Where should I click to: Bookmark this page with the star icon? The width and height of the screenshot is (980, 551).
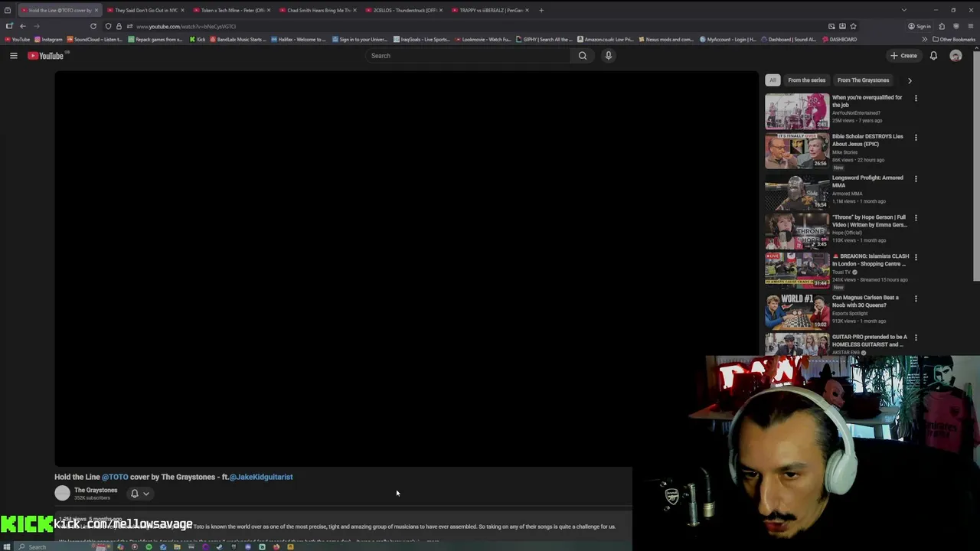tap(853, 26)
